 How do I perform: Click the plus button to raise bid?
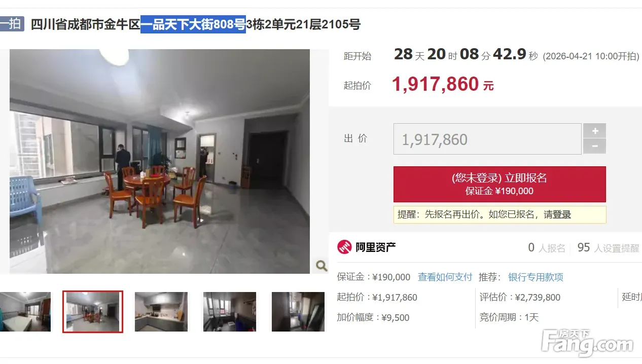595,131
